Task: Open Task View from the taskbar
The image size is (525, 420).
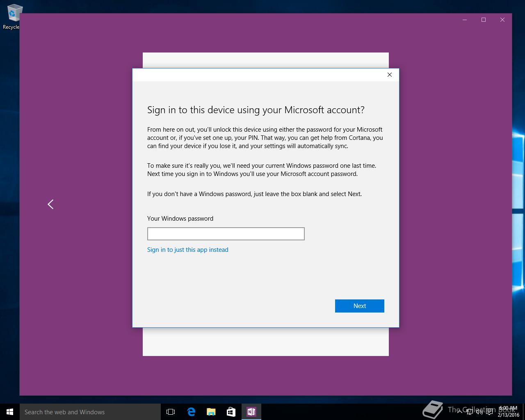Action: (x=171, y=412)
